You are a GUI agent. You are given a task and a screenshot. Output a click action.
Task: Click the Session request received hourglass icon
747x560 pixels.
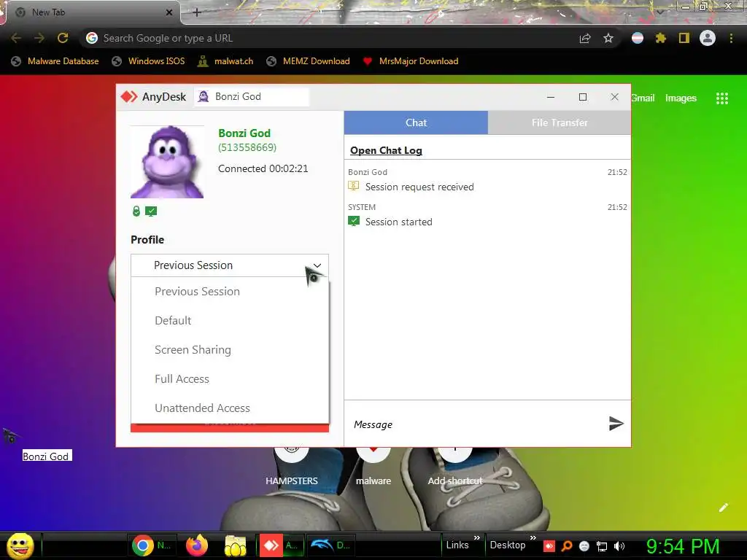point(354,186)
